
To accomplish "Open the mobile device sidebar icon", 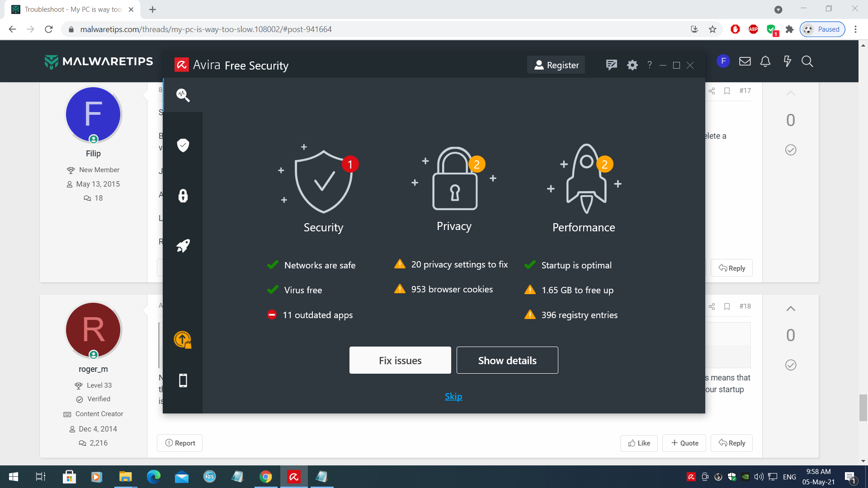I will (183, 380).
